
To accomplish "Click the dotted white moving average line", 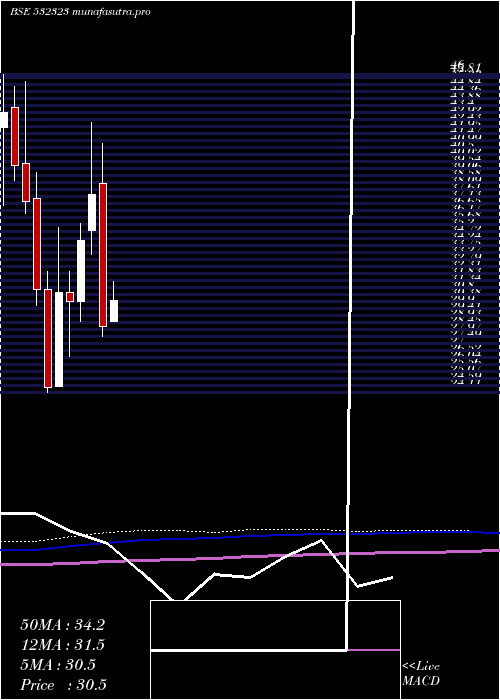I will [x=234, y=532].
